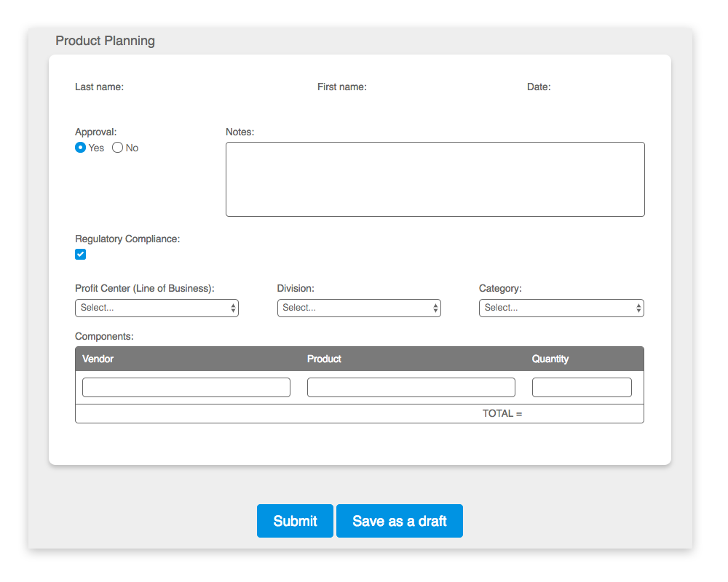Viewport: 728px width, 582px height.
Task: Click the Product Planning heading
Action: pos(106,41)
